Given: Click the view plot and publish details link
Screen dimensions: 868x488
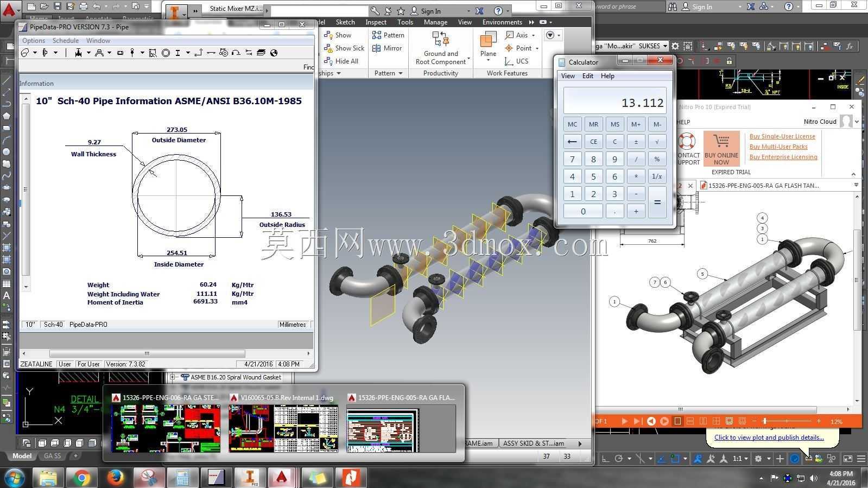Looking at the screenshot, I should (769, 438).
